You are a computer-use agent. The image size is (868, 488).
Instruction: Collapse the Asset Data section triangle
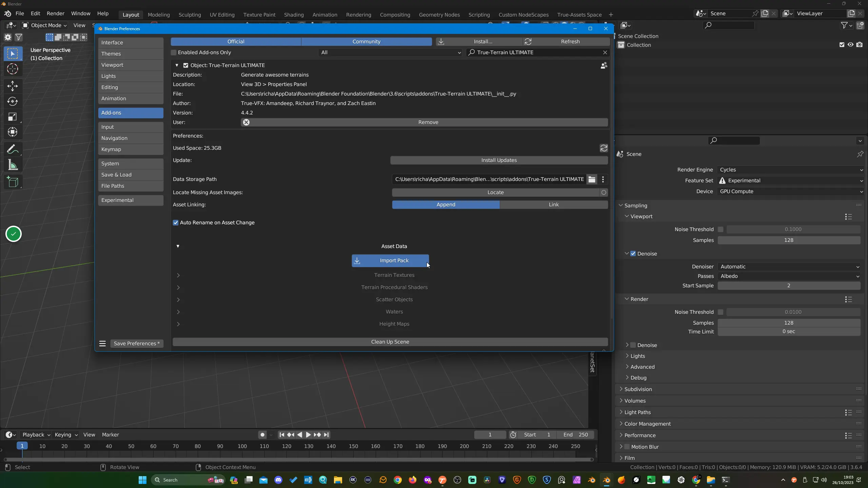178,246
